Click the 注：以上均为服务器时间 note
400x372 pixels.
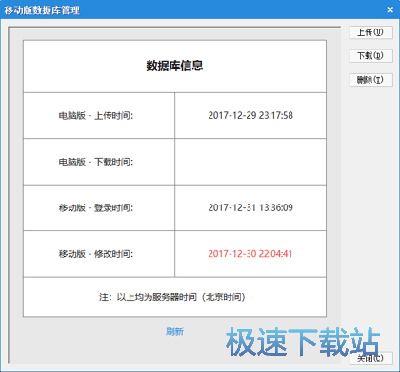click(x=173, y=297)
